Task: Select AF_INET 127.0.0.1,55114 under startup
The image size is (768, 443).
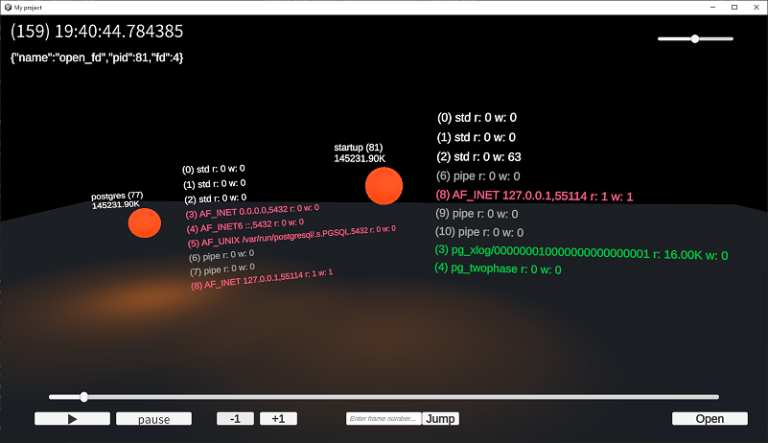Action: [534, 196]
